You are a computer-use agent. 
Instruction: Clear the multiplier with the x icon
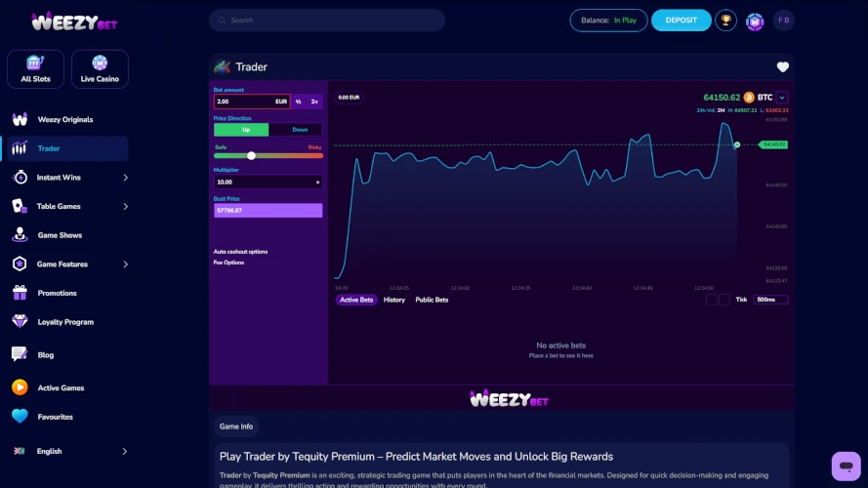tap(317, 183)
